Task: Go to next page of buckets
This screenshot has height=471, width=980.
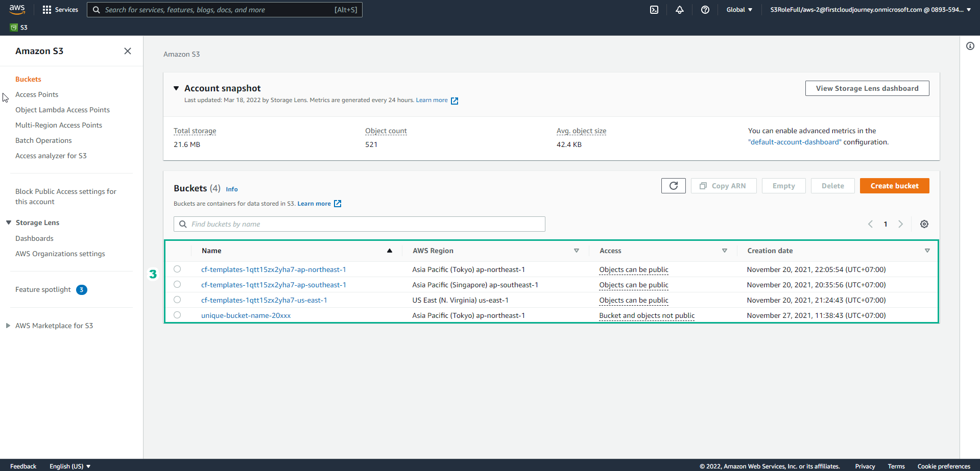Action: click(901, 224)
